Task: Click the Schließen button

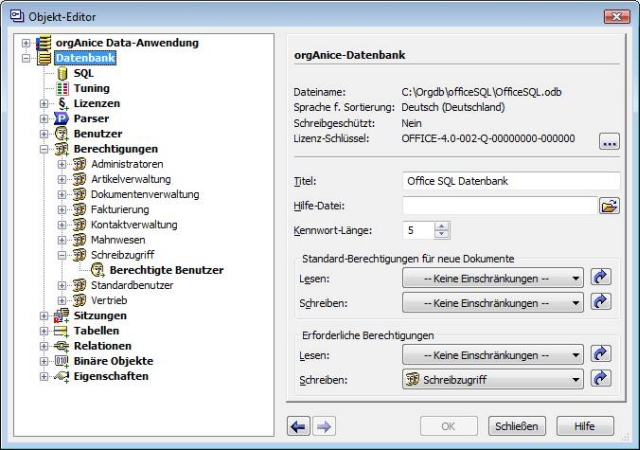Action: pyautogui.click(x=517, y=426)
